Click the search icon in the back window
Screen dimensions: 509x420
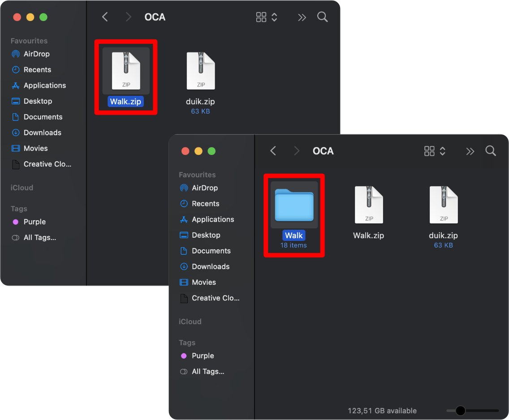pyautogui.click(x=322, y=17)
